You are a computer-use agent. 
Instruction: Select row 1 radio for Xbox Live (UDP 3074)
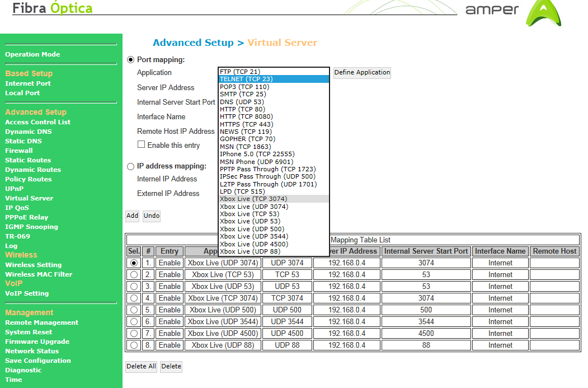point(134,263)
